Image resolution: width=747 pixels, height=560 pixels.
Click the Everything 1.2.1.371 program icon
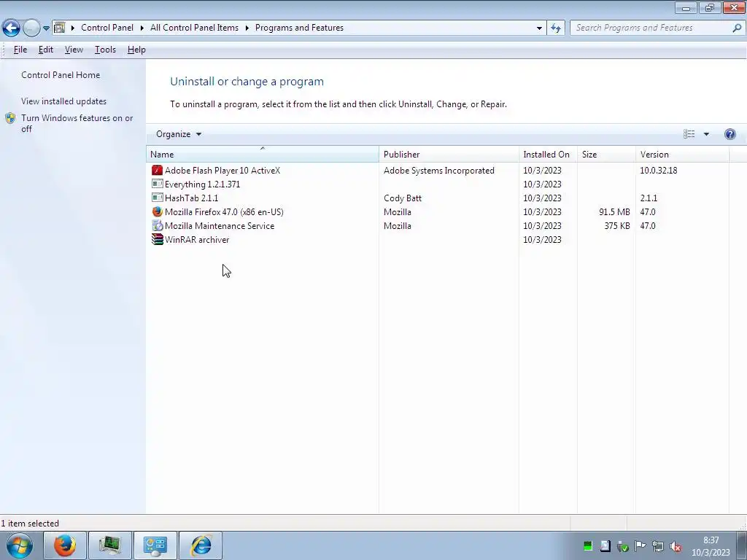coord(158,184)
